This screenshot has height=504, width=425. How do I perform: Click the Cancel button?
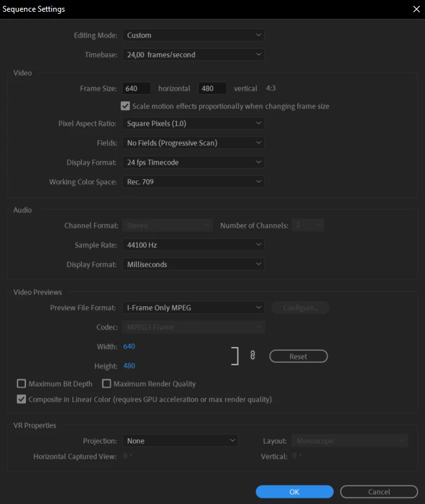click(379, 492)
